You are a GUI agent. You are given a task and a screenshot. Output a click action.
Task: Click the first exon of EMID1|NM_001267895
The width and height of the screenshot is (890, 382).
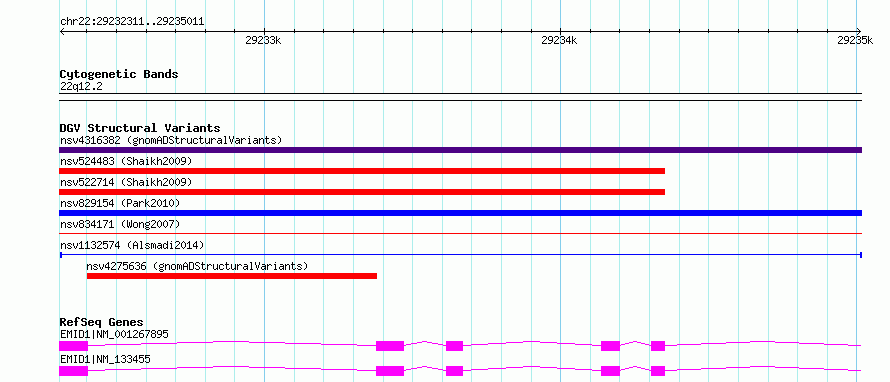click(x=74, y=346)
